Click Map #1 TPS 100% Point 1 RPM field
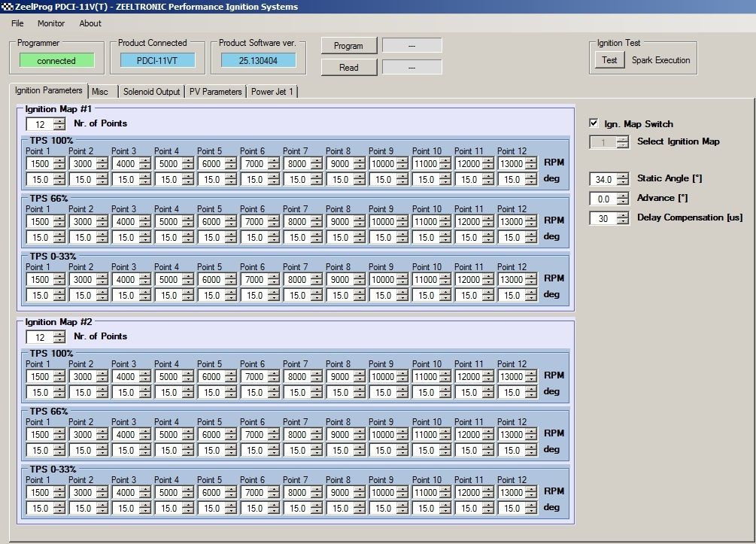 [x=40, y=163]
